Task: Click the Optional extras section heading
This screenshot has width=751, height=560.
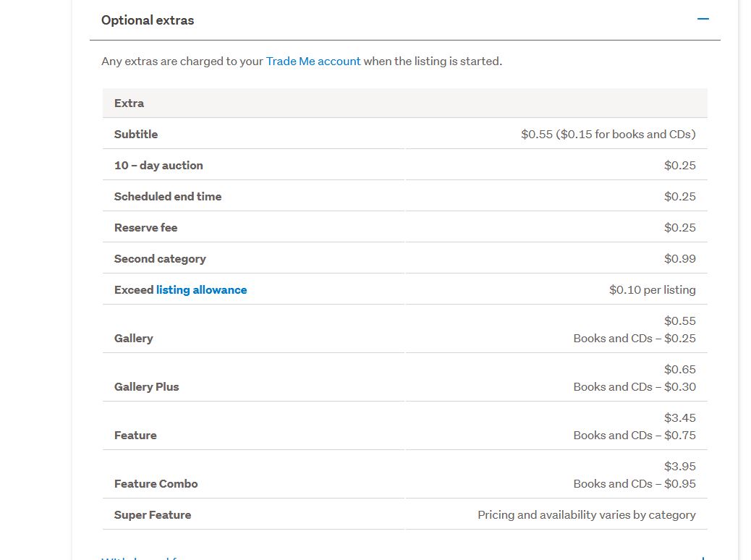Action: point(148,20)
